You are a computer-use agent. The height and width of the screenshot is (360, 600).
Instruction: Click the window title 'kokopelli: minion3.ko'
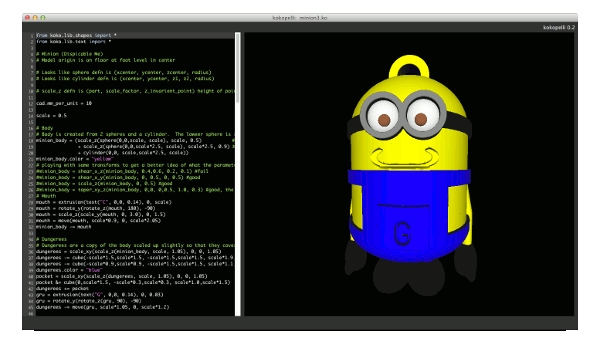tap(300, 18)
